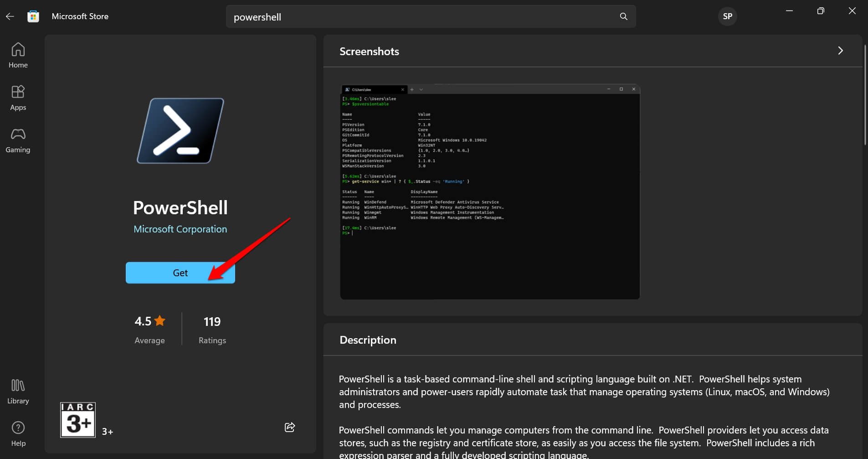Click the Microsoft Store logo icon
868x459 pixels.
pyautogui.click(x=33, y=16)
